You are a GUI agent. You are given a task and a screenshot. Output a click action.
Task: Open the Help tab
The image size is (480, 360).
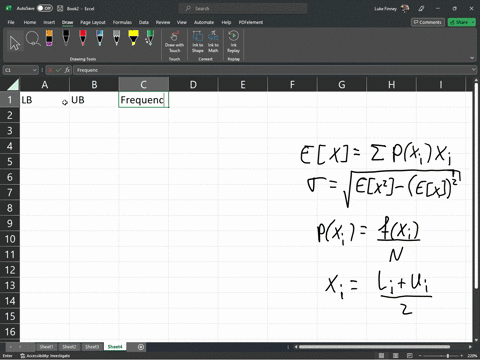(x=226, y=22)
